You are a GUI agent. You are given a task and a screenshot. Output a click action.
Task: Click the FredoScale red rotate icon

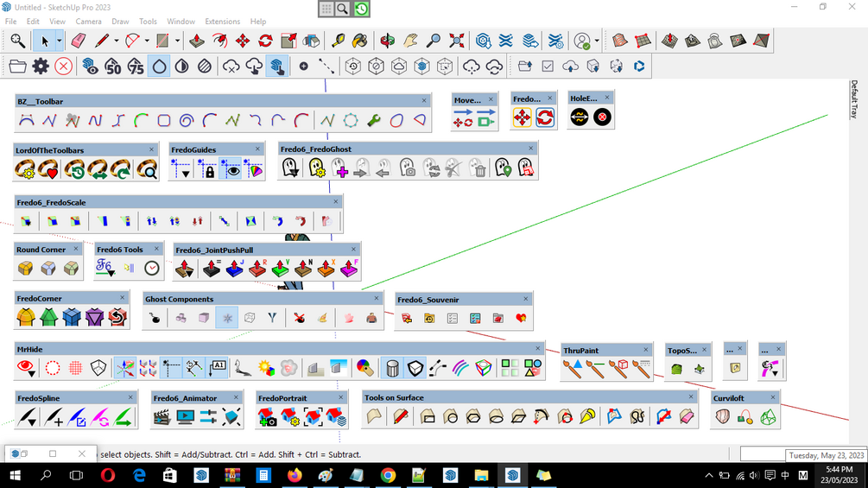point(301,221)
